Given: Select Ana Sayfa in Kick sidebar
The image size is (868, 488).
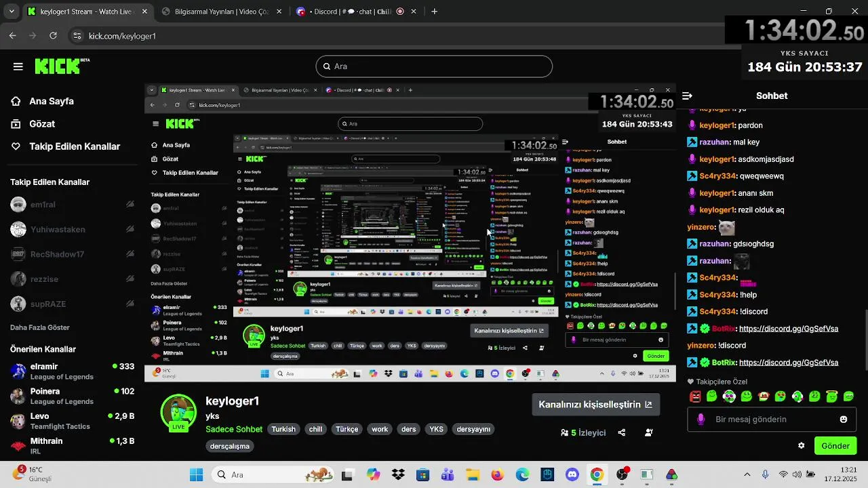Looking at the screenshot, I should 52,101.
